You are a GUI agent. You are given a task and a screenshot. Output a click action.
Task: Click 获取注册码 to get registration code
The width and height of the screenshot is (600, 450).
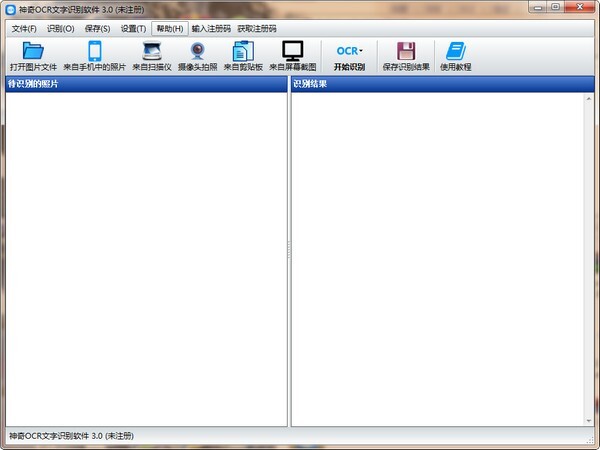(x=257, y=29)
